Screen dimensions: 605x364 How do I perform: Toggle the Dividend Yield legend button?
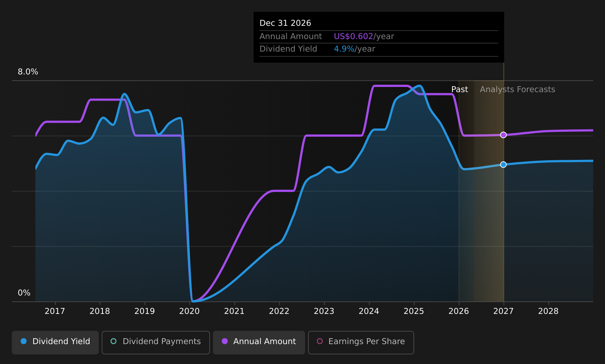point(55,342)
